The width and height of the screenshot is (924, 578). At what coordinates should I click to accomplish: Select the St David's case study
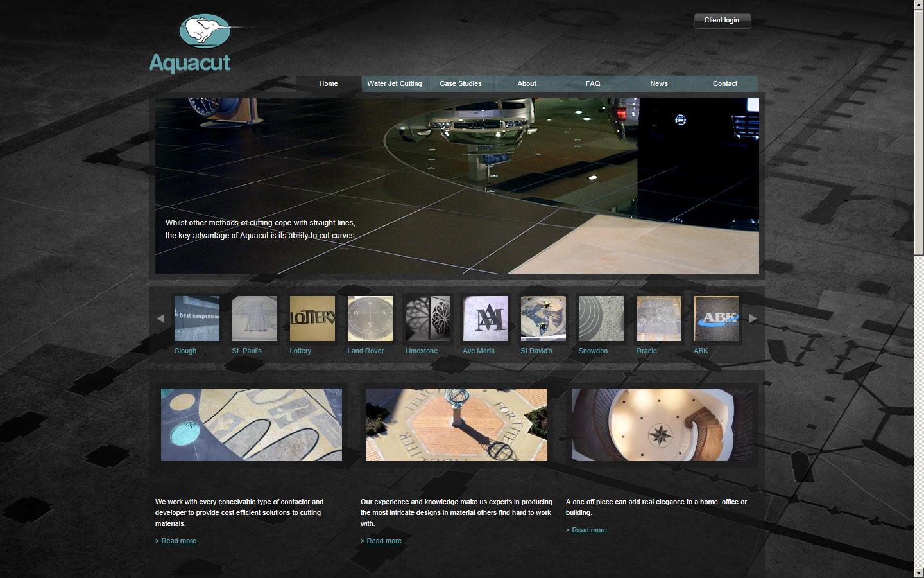[543, 319]
